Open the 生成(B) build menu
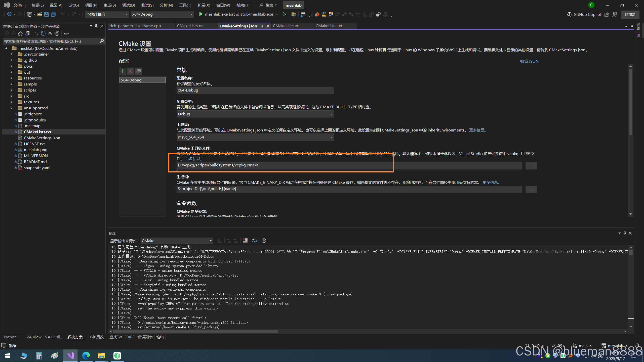The height and width of the screenshot is (362, 644). pos(110,5)
